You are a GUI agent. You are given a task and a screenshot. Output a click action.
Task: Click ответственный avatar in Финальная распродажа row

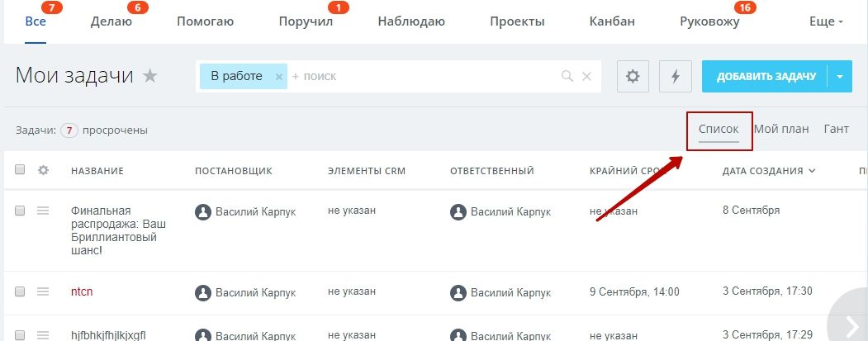tap(458, 212)
